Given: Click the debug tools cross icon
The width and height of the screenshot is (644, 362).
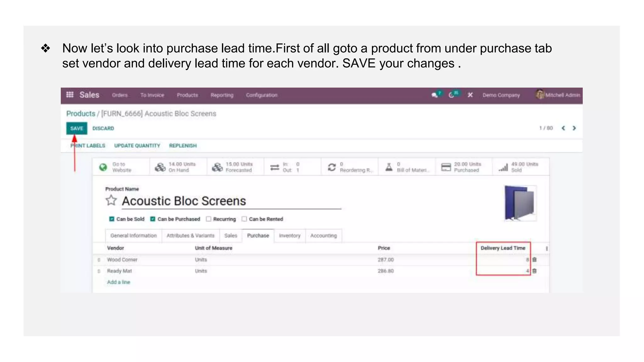Looking at the screenshot, I should point(470,95).
